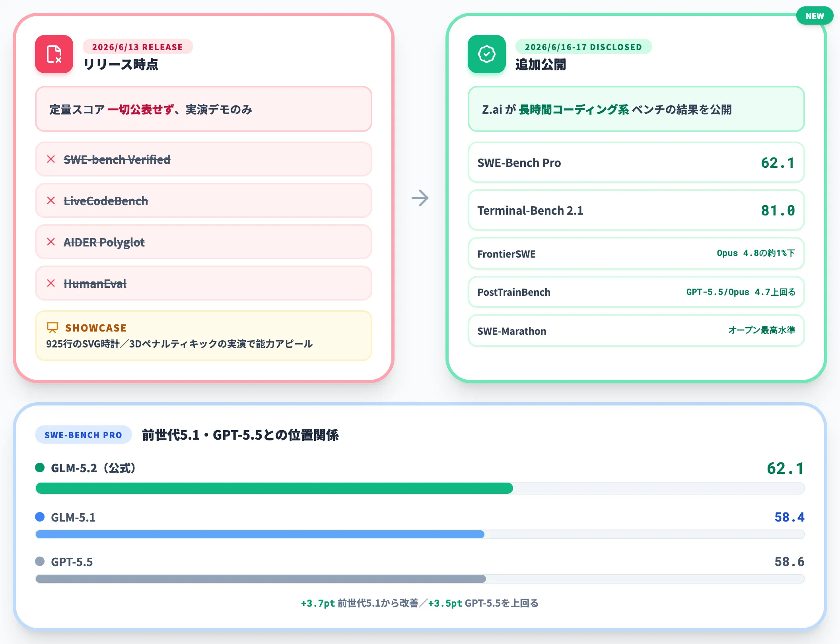The height and width of the screenshot is (644, 840).
Task: Click the blue dot next to GLM-5.1
Action: [40, 517]
